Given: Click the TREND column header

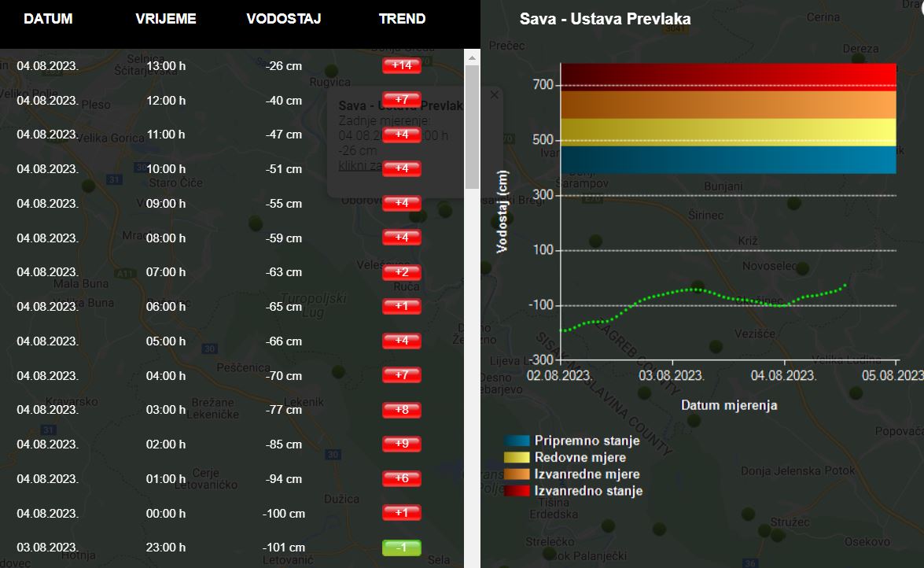Looking at the screenshot, I should point(402,19).
